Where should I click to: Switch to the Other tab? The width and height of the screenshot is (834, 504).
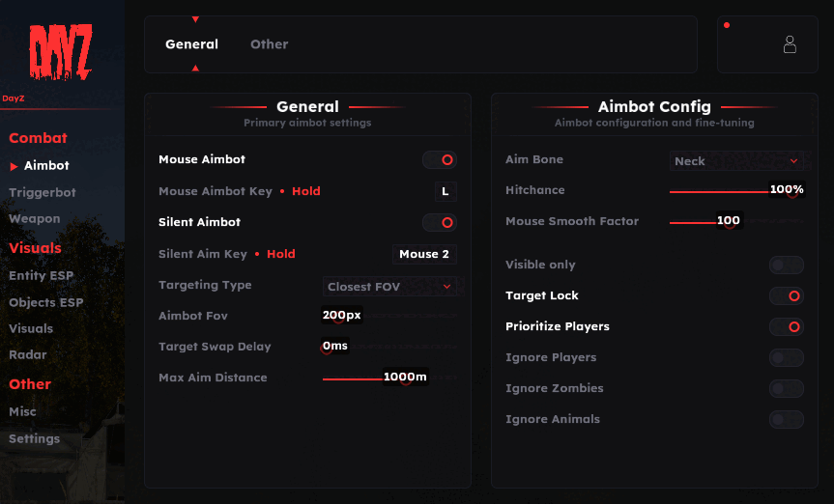click(x=269, y=44)
